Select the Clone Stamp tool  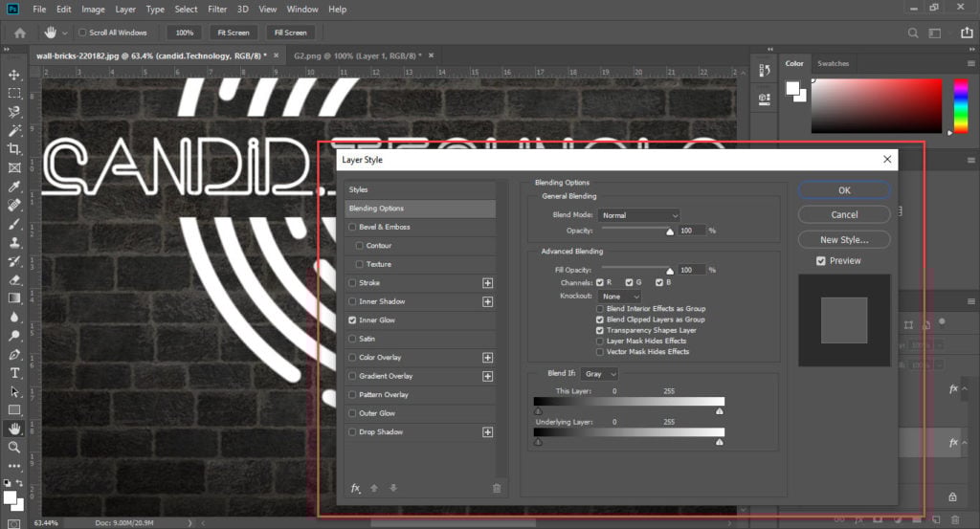[13, 242]
